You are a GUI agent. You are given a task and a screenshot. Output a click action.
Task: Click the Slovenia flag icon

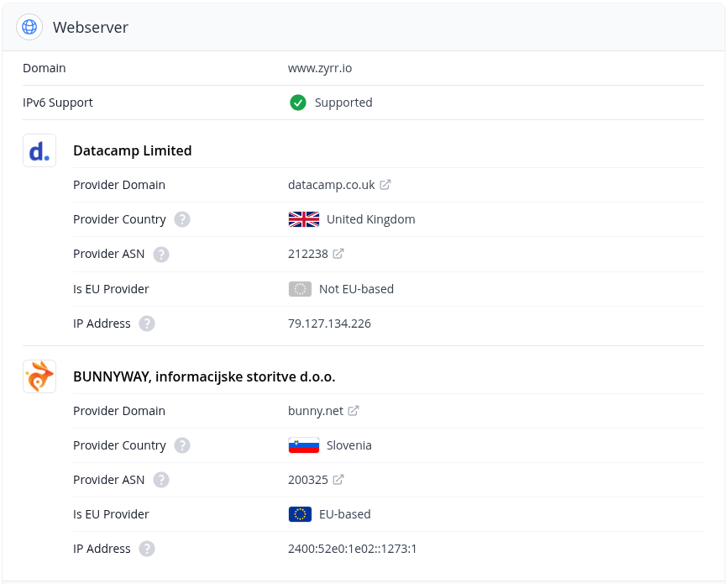[x=302, y=445]
